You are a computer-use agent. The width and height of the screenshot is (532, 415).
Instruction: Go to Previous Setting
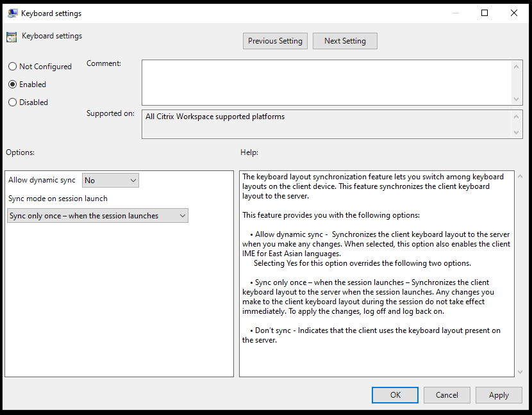[275, 41]
